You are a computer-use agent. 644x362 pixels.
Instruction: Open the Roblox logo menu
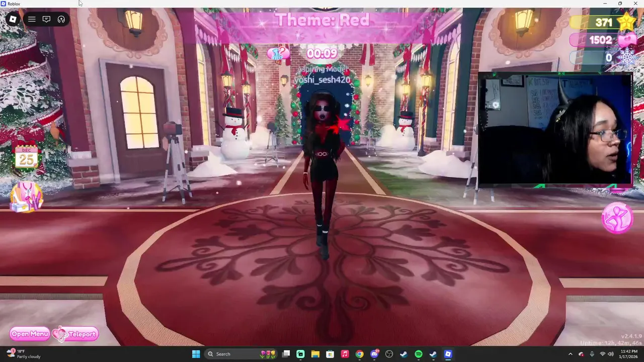point(13,20)
